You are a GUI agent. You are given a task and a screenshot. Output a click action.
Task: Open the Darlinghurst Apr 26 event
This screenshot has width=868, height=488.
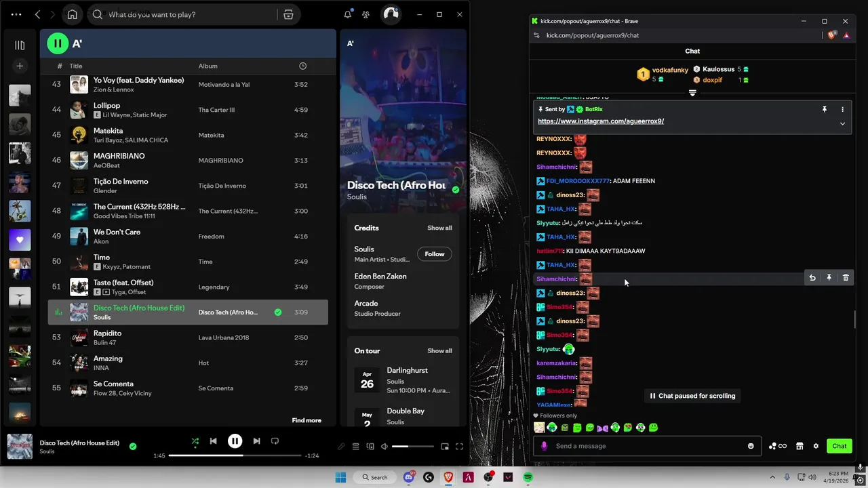(403, 380)
